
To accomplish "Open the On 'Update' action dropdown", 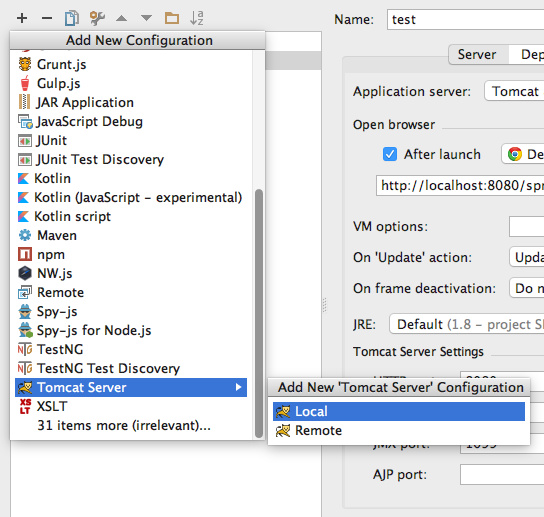I will [527, 257].
